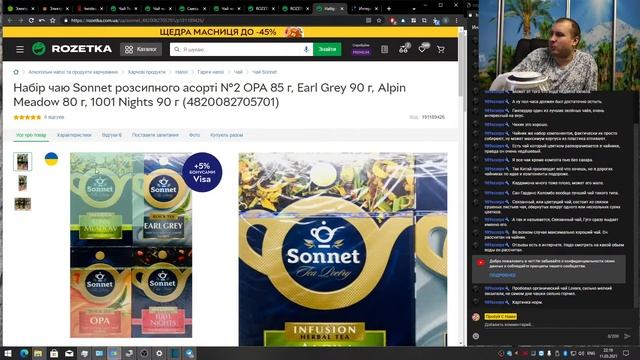Open the Rozetka hamburger side menu

coord(20,49)
